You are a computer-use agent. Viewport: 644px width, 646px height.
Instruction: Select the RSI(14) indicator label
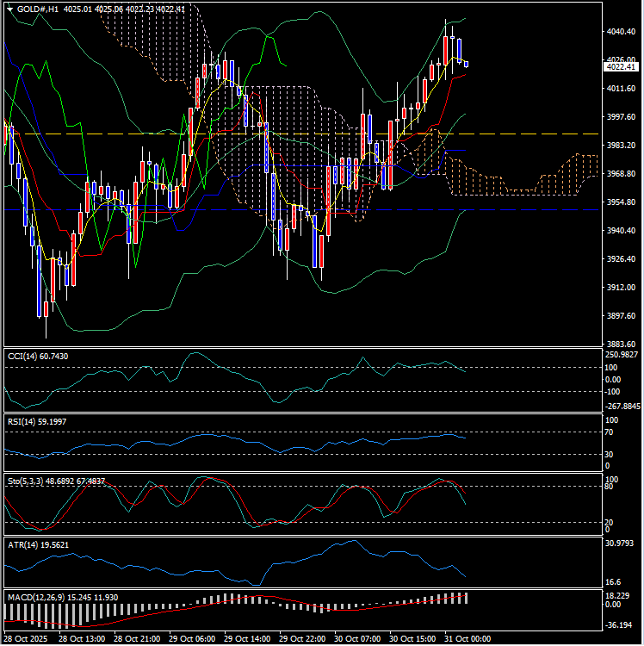(x=37, y=421)
